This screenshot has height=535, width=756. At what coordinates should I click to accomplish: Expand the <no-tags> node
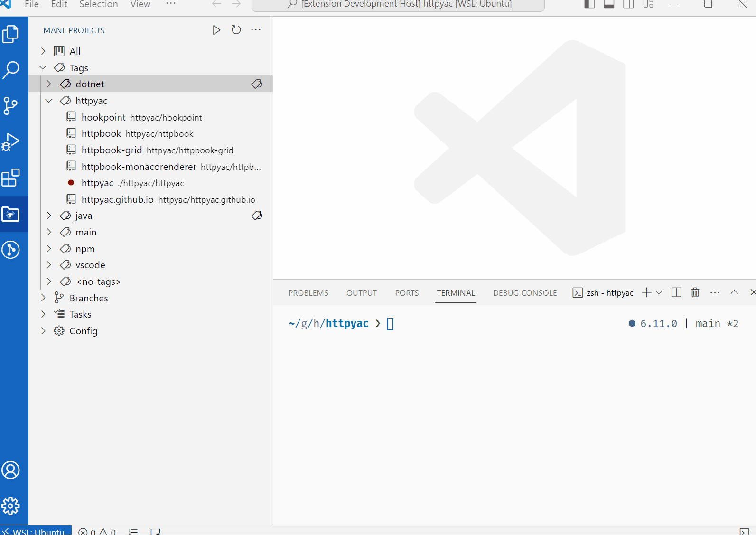pos(49,282)
